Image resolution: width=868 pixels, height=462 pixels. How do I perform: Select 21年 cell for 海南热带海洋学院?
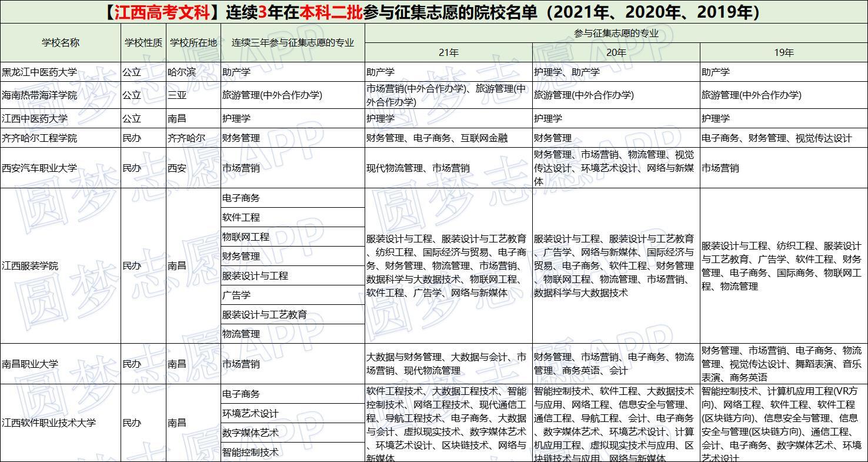tap(449, 95)
